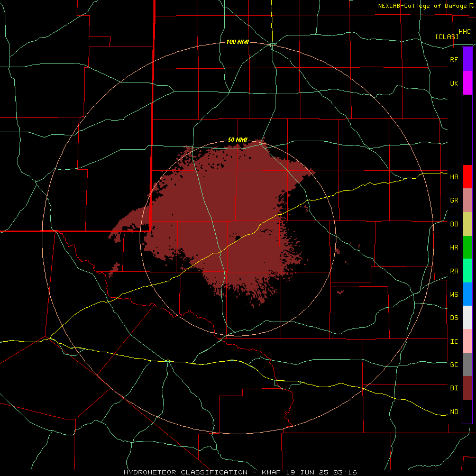Viewport: 476px width, 476px height.
Task: Click the HA legend label
Action: 454,177
